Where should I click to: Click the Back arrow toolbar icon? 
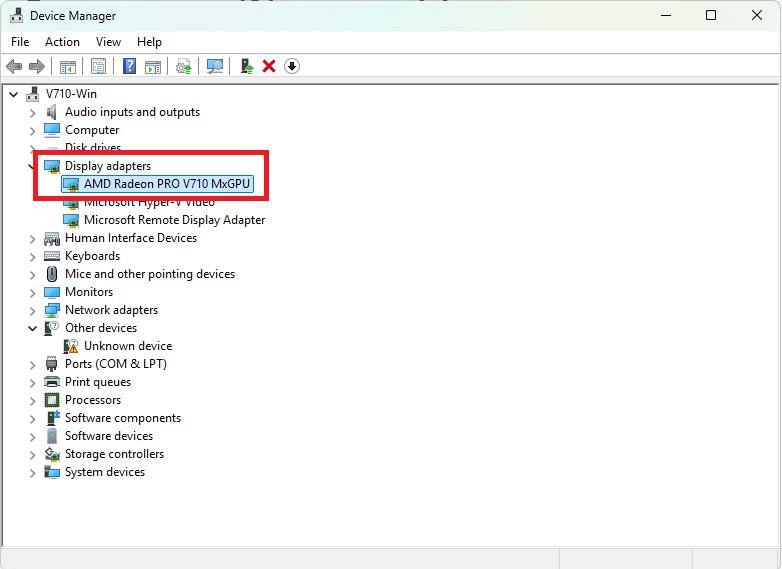tap(14, 66)
